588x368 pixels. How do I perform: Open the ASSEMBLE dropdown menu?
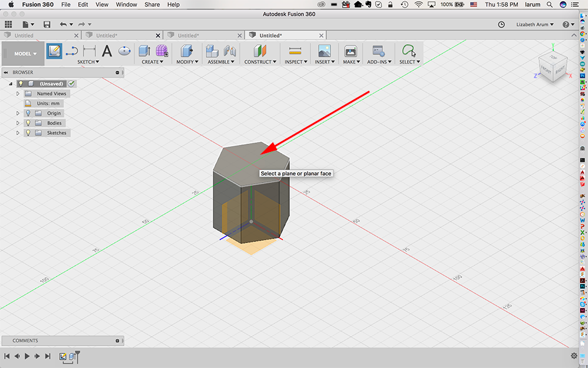pos(221,62)
